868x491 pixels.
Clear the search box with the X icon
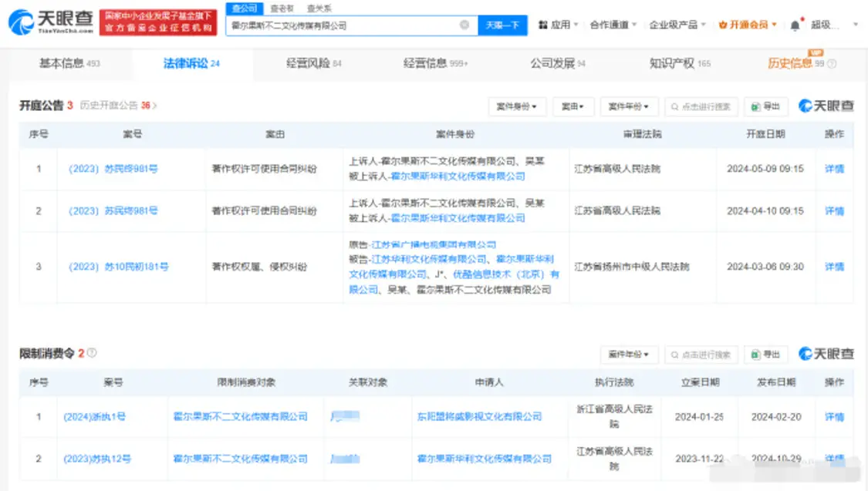tap(464, 25)
